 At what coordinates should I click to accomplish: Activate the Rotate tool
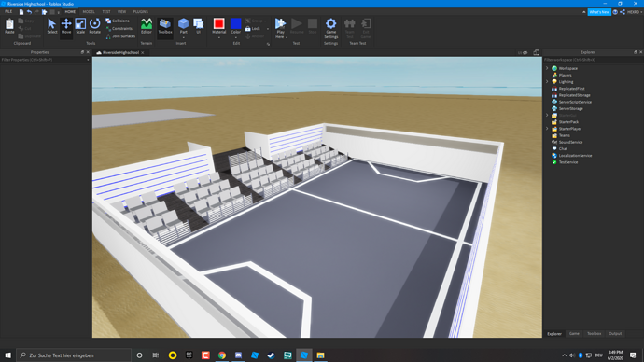pos(95,26)
